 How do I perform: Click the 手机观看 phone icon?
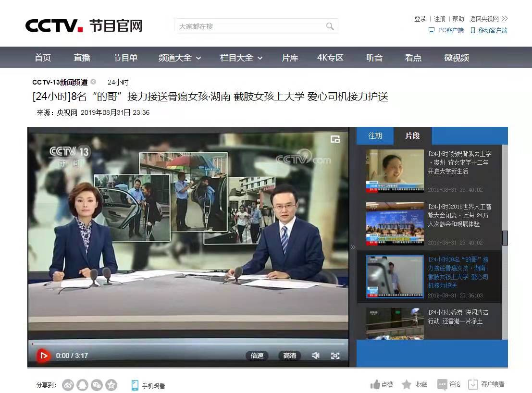135,385
